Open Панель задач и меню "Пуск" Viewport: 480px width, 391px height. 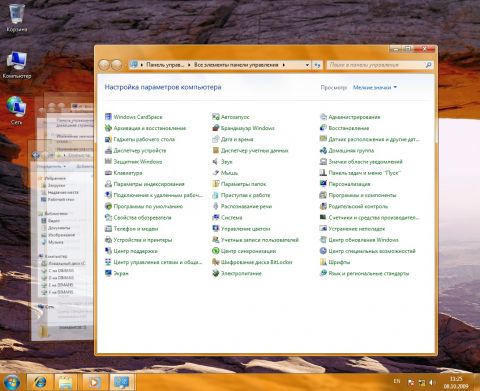point(364,173)
